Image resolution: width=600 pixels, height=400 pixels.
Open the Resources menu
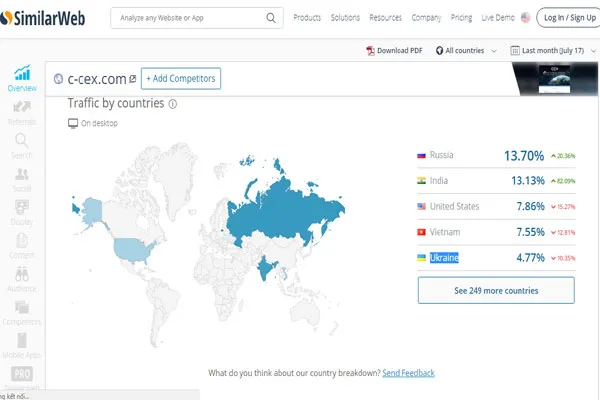pos(385,18)
